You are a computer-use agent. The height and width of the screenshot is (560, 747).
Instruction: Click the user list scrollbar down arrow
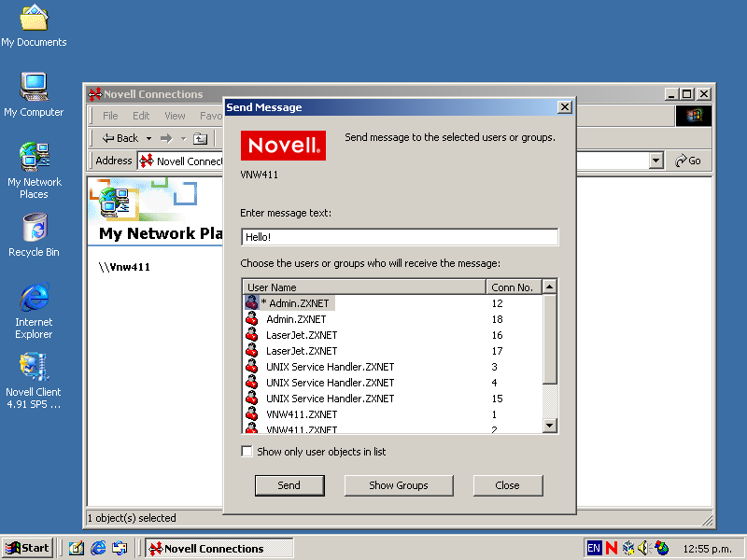(x=550, y=426)
